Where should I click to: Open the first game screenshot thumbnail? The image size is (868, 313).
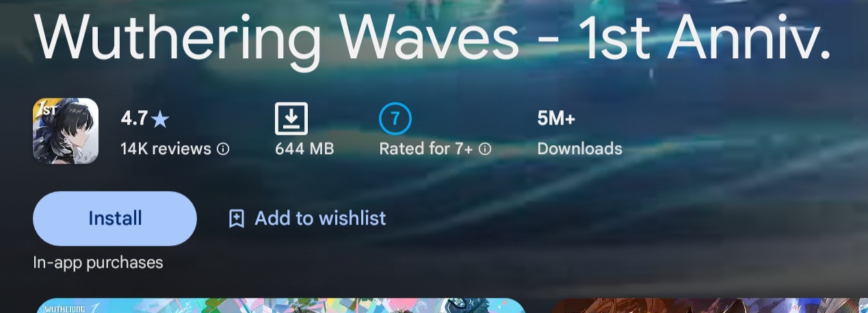click(x=279, y=305)
